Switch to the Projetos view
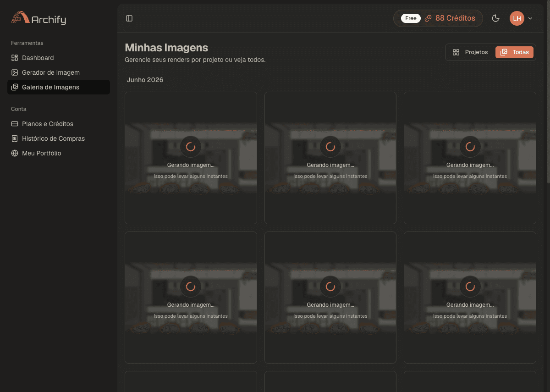Viewport: 550px width, 392px height. pos(470,52)
